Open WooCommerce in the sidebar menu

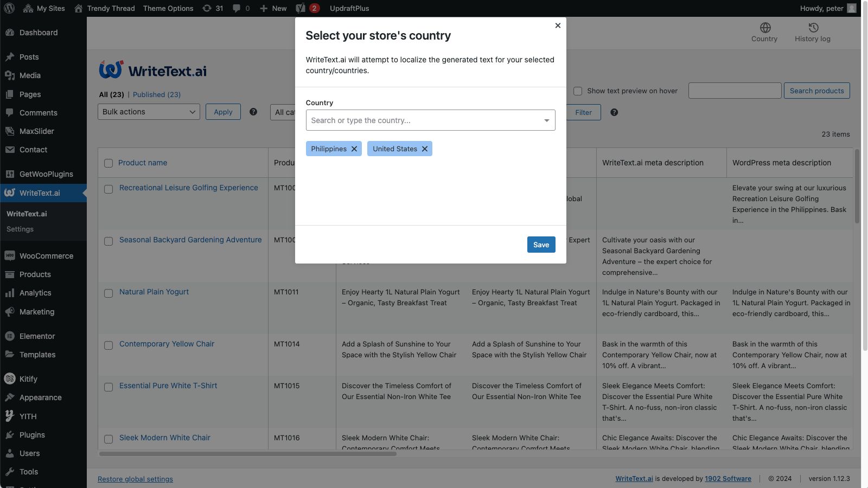46,256
